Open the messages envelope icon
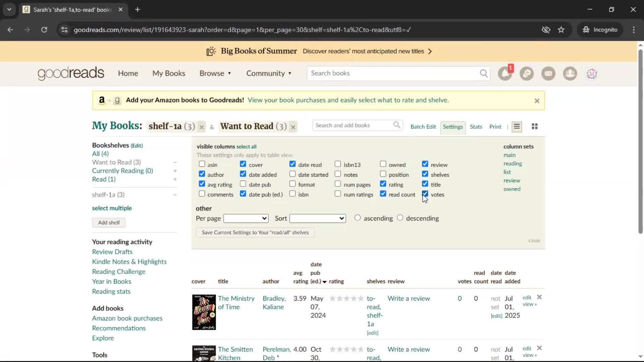 [x=548, y=73]
